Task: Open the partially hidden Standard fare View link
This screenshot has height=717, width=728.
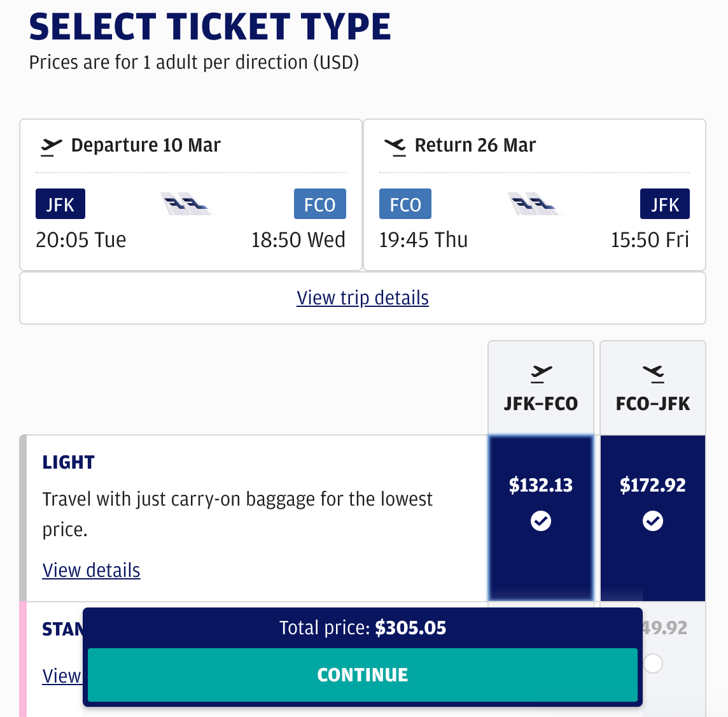Action: [62, 676]
